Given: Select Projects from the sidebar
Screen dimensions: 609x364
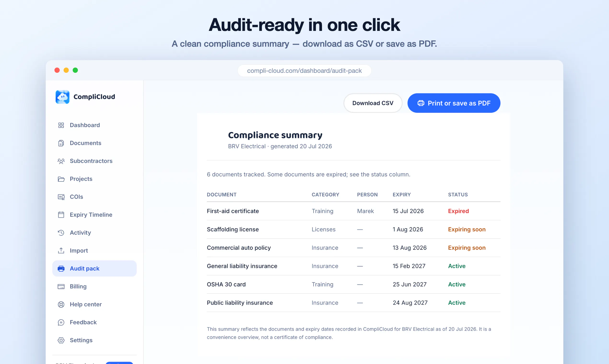Looking at the screenshot, I should pos(94,179).
